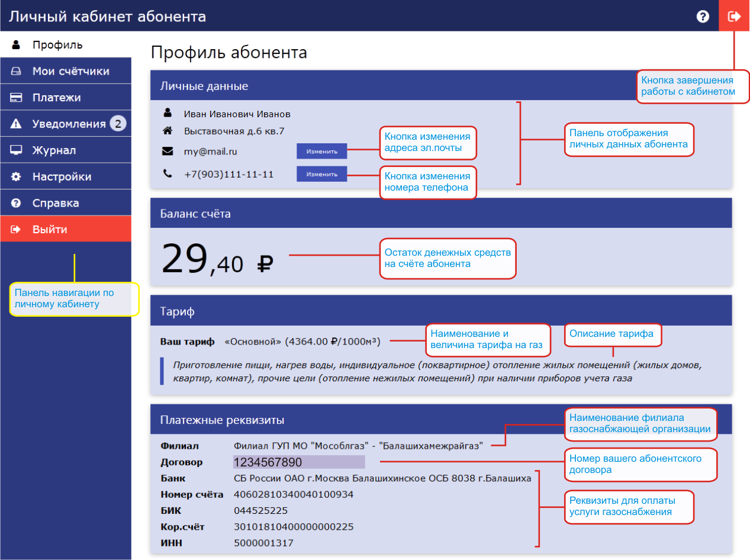Image resolution: width=750 pixels, height=560 pixels.
Task: Click the account balance amount 29,40 ₽
Action: (217, 261)
